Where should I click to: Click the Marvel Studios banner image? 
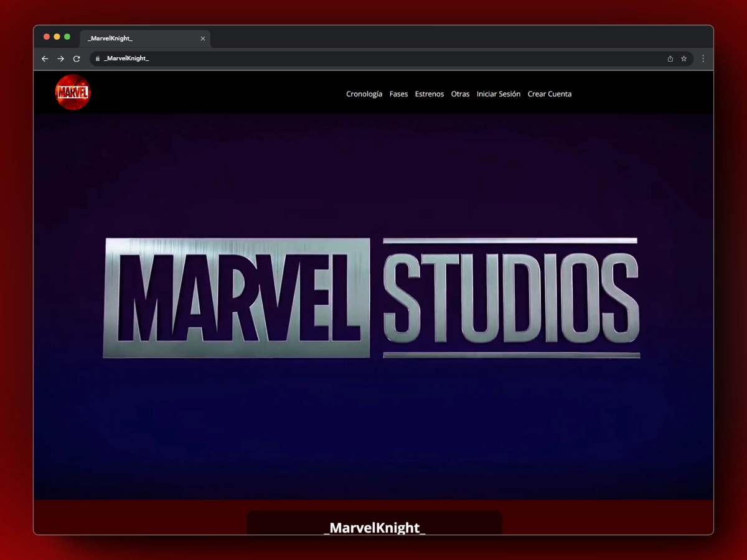374,306
